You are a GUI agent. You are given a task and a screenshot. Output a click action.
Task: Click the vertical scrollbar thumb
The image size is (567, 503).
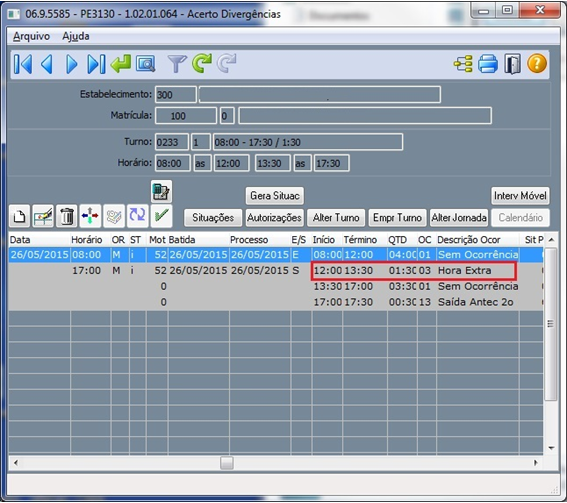coord(551,324)
